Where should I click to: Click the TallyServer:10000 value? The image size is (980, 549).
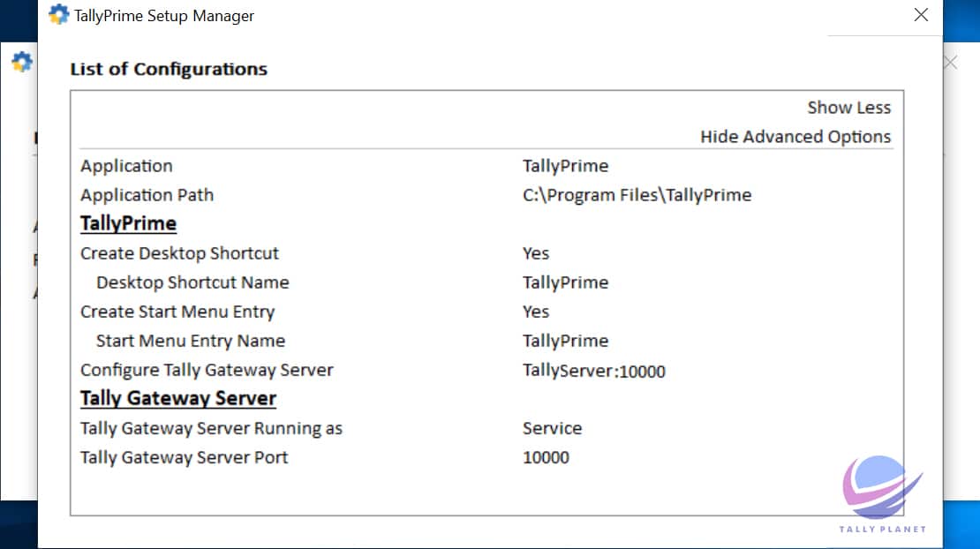pos(594,371)
